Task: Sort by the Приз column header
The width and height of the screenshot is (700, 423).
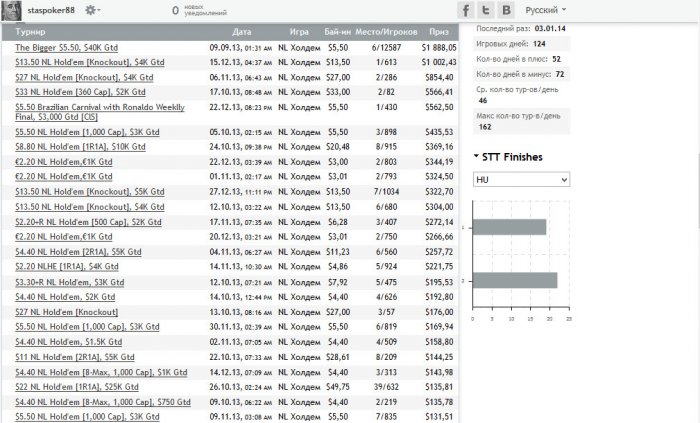Action: coord(439,32)
